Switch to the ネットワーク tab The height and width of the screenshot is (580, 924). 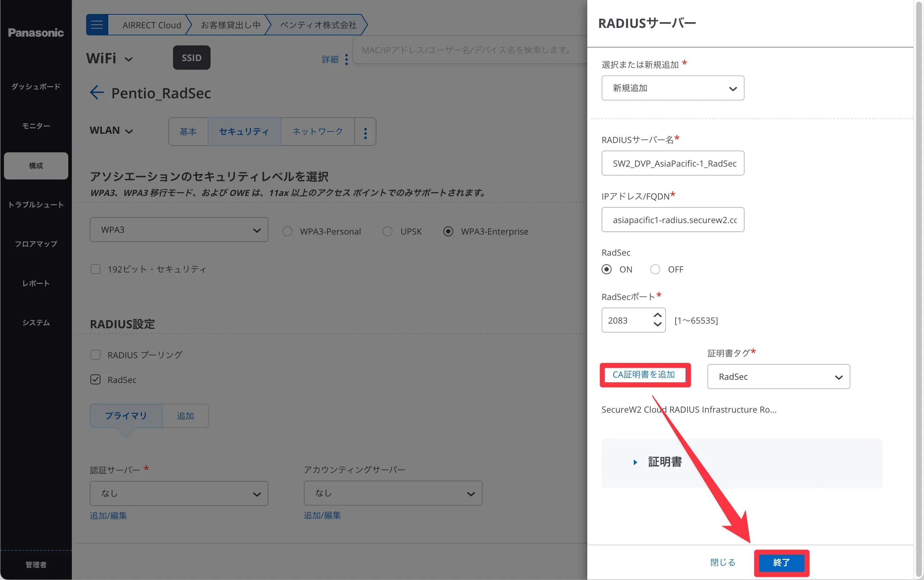(x=317, y=132)
